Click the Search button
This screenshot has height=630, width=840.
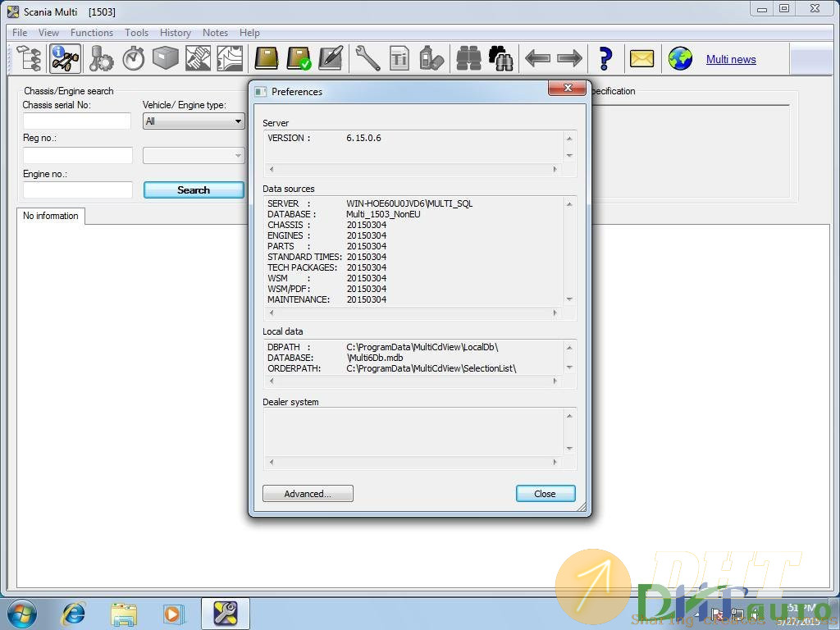coord(194,190)
